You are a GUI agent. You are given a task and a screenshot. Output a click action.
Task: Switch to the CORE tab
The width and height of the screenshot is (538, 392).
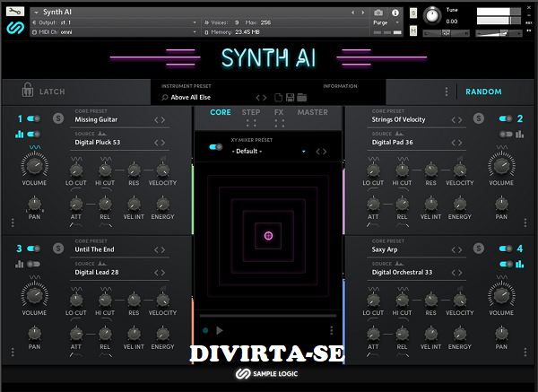click(x=221, y=112)
